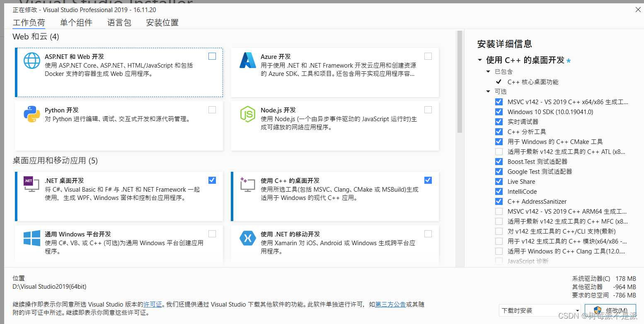The width and height of the screenshot is (644, 324).
Task: Click the Xamarin mobile development icon
Action: pyautogui.click(x=248, y=238)
